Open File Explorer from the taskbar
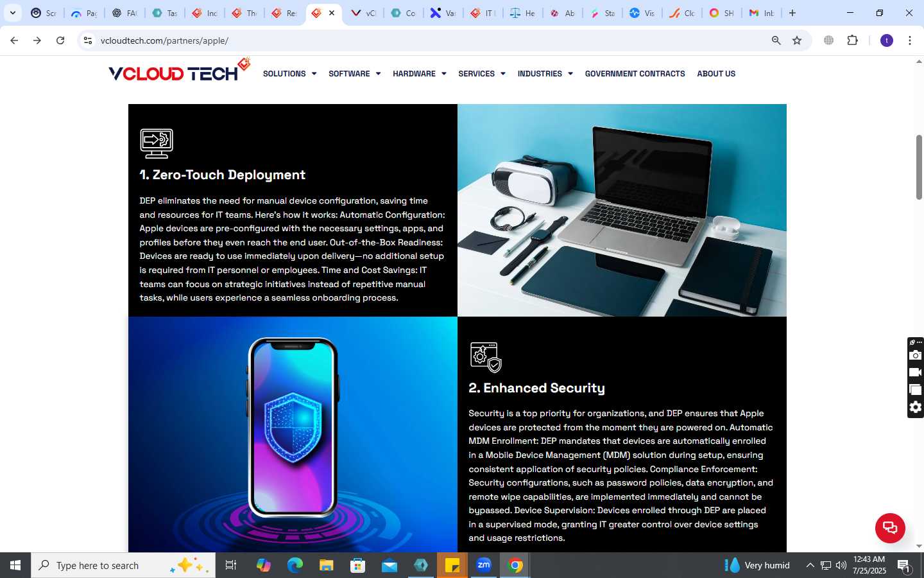This screenshot has width=924, height=578. pyautogui.click(x=327, y=565)
